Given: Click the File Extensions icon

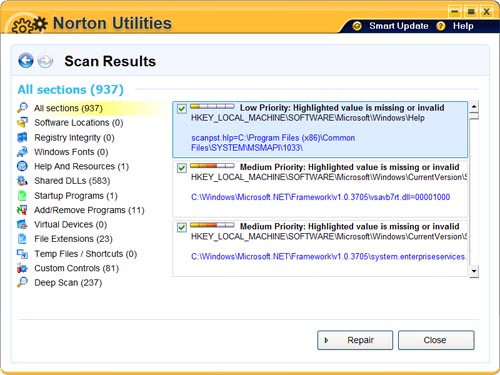Looking at the screenshot, I should pos(22,239).
